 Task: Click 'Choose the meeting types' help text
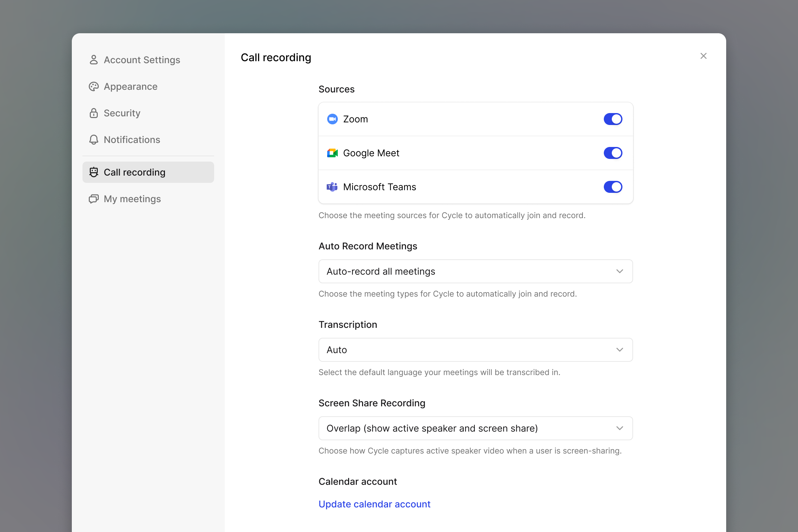tap(448, 294)
